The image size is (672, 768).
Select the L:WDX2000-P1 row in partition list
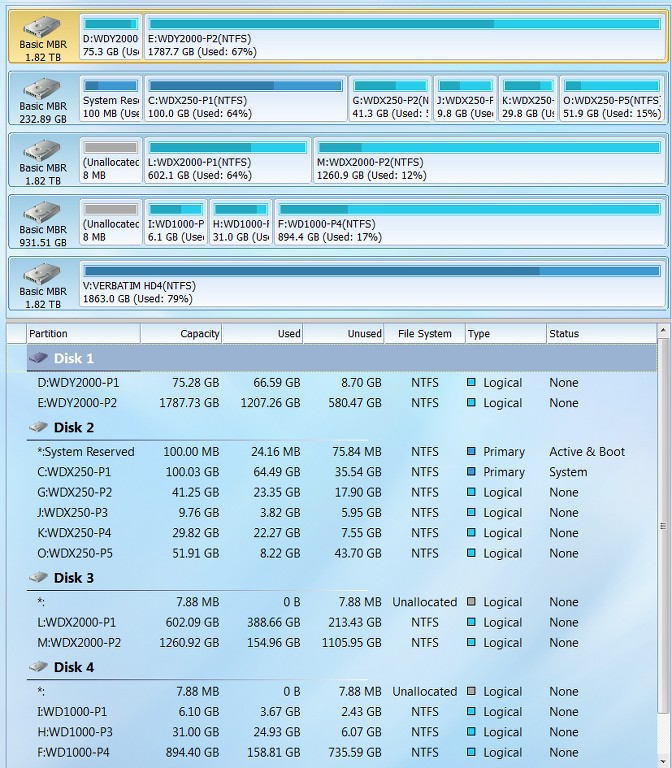(341, 622)
